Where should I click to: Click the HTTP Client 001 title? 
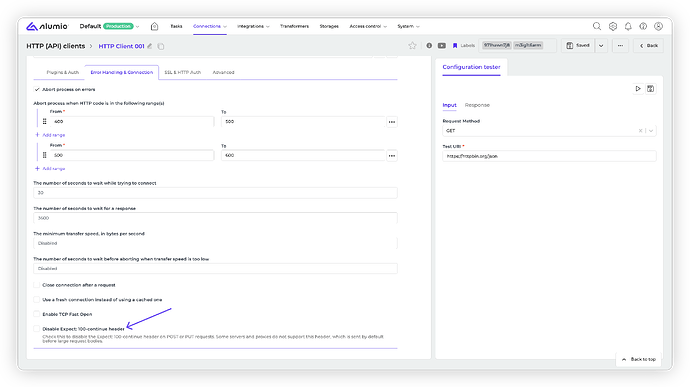[121, 46]
